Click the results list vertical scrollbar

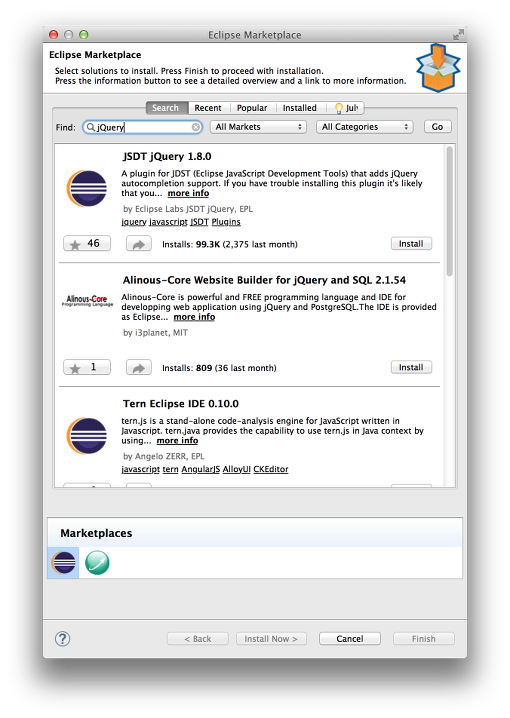[x=450, y=211]
